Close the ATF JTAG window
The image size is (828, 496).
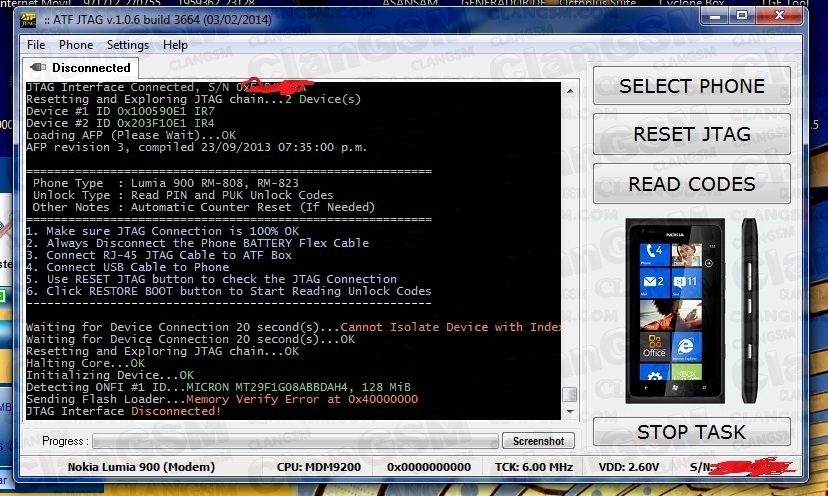click(x=779, y=16)
